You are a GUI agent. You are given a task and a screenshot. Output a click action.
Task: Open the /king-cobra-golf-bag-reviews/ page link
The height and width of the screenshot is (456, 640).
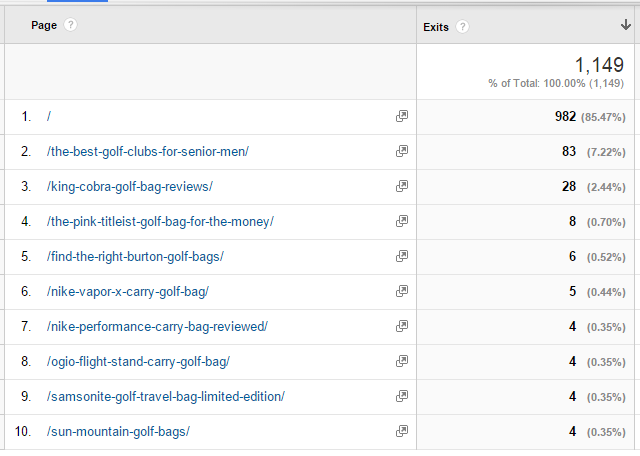[x=129, y=187]
